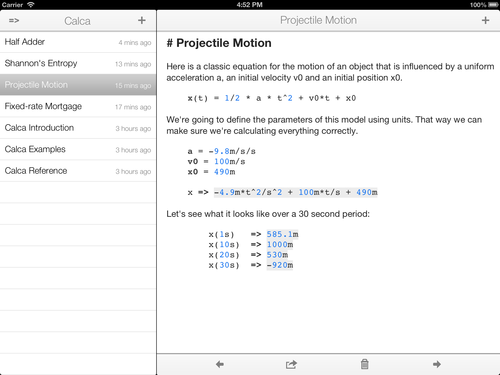Open the Calca Introduction document

(x=78, y=128)
